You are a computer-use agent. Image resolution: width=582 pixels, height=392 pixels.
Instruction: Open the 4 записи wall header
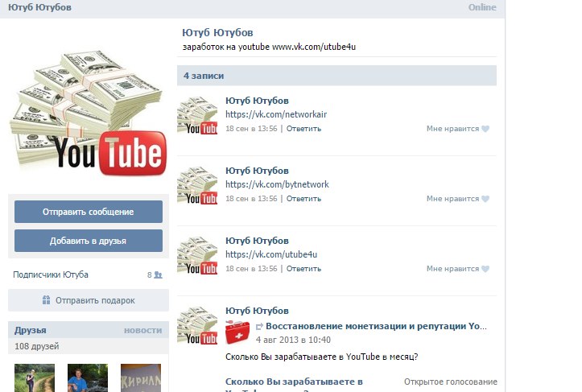coord(336,76)
